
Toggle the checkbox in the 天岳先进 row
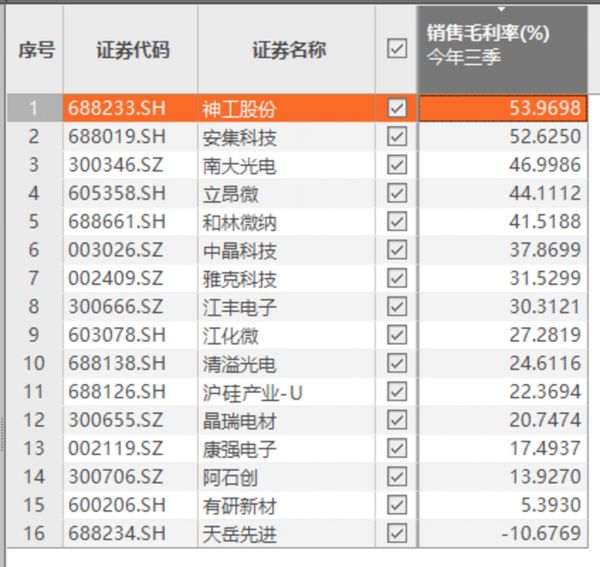pyautogui.click(x=396, y=534)
